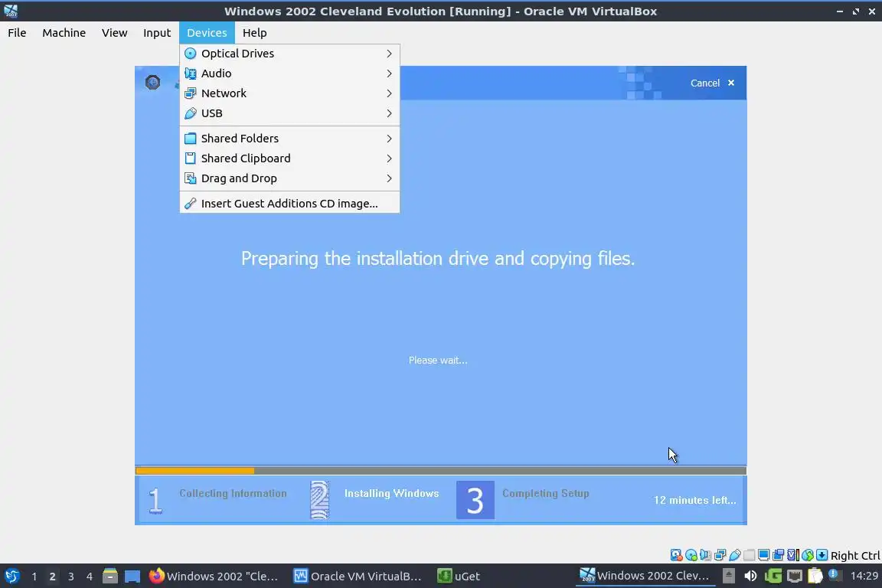The width and height of the screenshot is (882, 588).
Task: Switch to the Firefox Windows 2002 task
Action: tap(214, 576)
